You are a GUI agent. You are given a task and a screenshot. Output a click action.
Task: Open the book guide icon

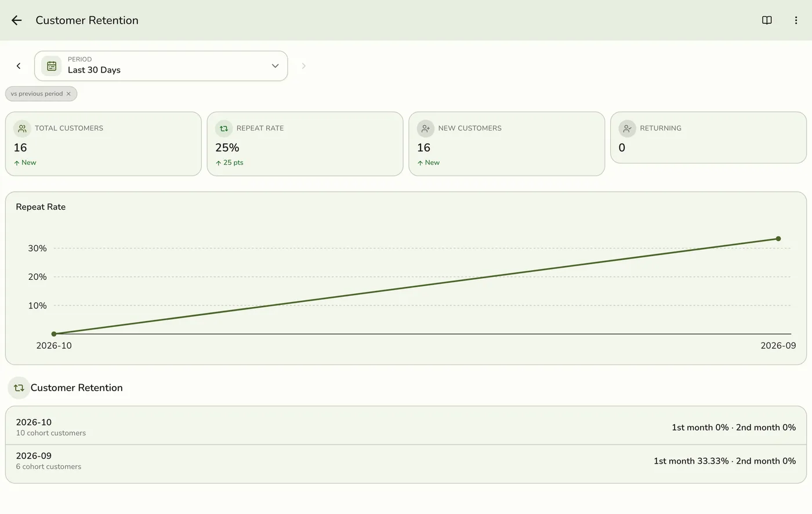pyautogui.click(x=767, y=20)
